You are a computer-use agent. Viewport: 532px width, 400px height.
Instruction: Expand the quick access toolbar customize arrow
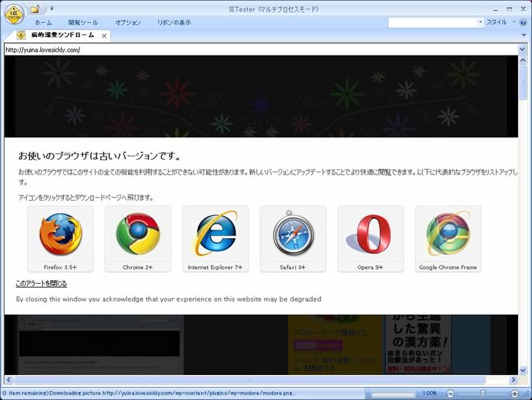[x=52, y=9]
